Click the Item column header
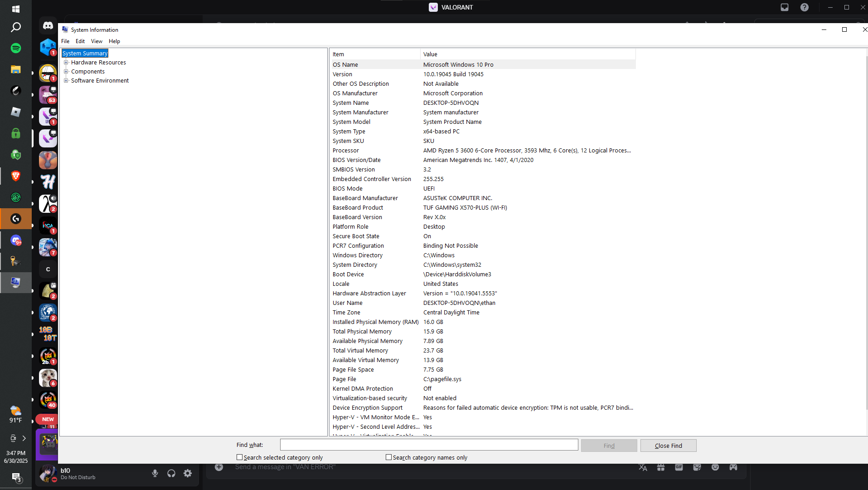868x490 pixels. pyautogui.click(x=375, y=54)
